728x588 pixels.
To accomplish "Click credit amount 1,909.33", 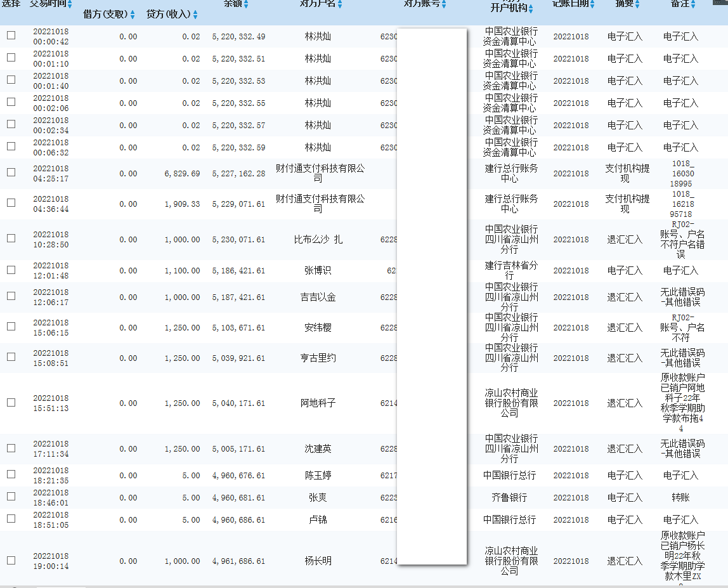I will (x=182, y=204).
